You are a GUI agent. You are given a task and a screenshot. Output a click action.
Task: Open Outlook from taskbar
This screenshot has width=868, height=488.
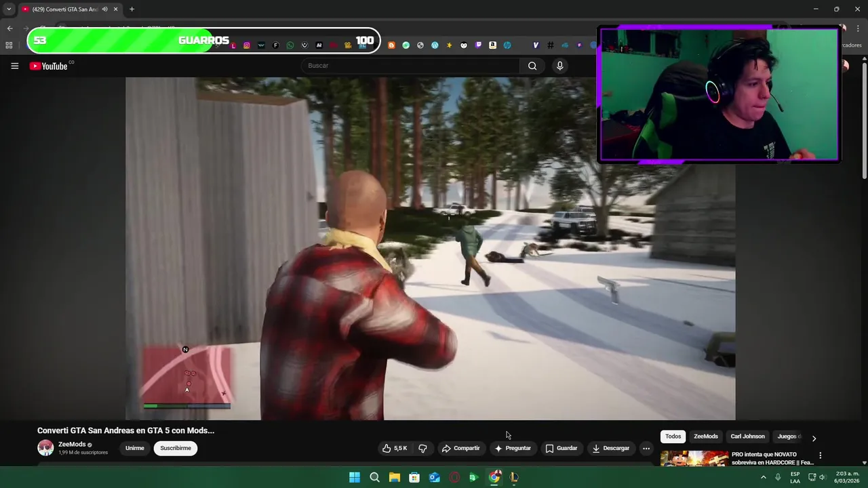point(434,477)
